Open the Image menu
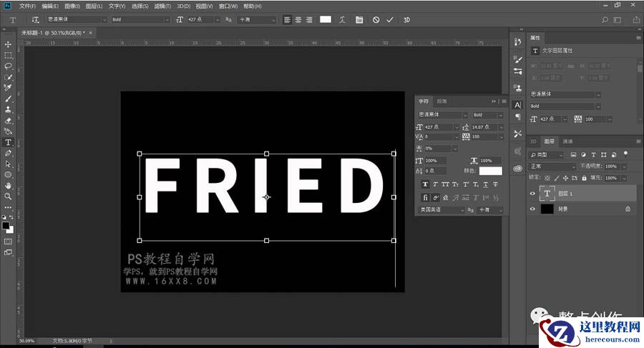Viewport: 644px width, 348px height. click(72, 6)
